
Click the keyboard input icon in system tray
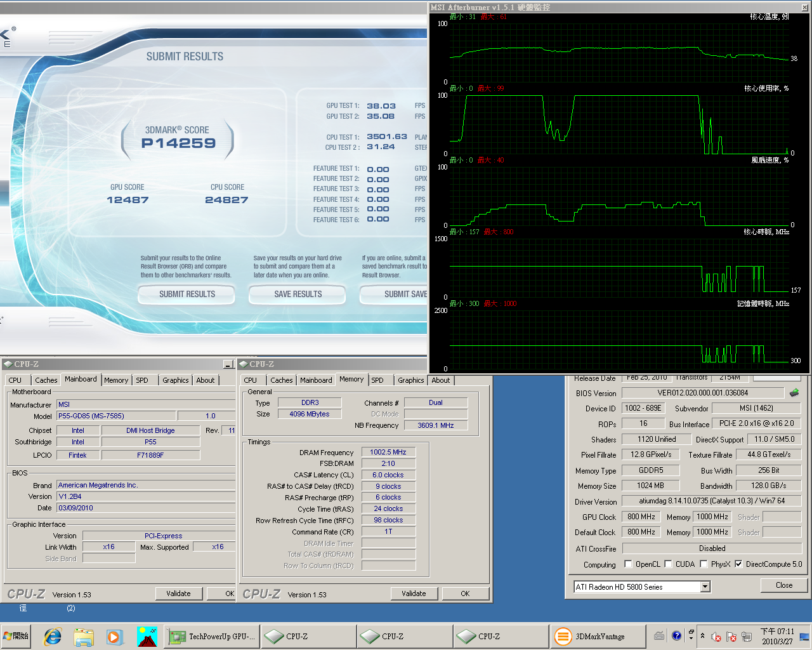pos(659,635)
